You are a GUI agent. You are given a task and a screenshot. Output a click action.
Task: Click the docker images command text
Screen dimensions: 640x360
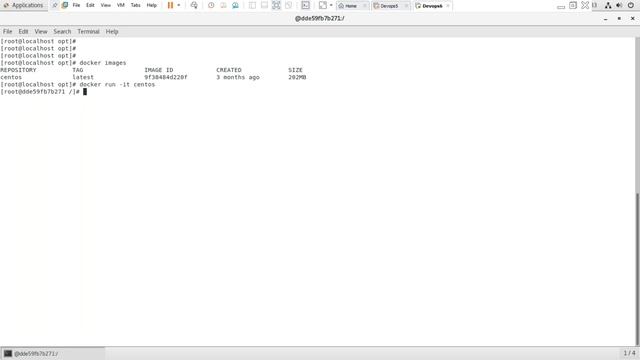click(103, 63)
